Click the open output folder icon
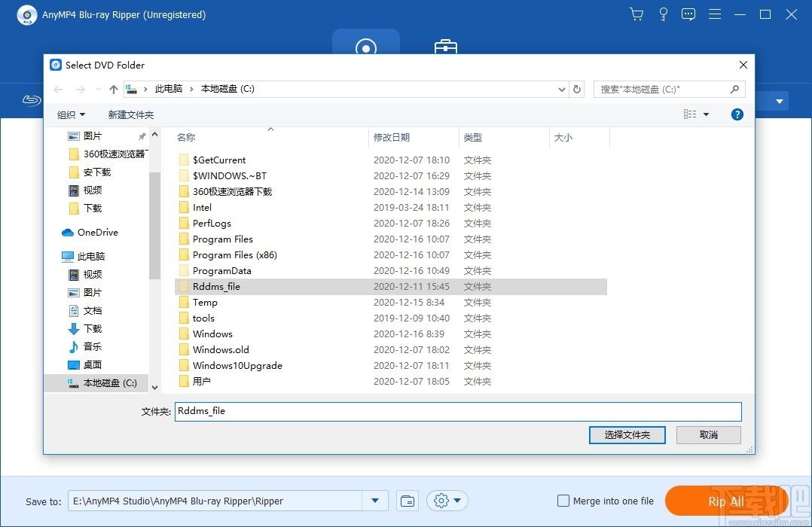 point(407,500)
